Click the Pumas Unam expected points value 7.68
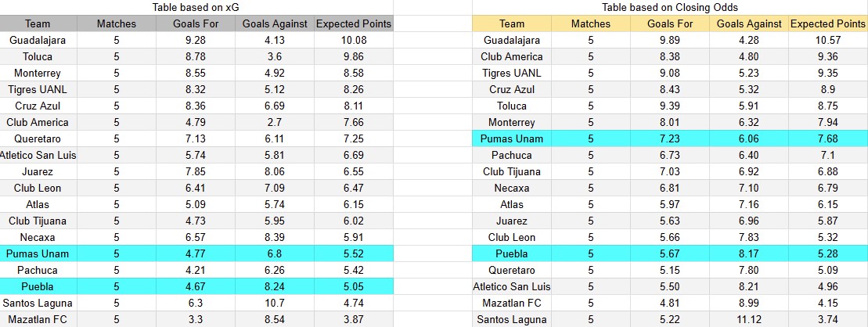The width and height of the screenshot is (868, 327). pyautogui.click(x=827, y=138)
